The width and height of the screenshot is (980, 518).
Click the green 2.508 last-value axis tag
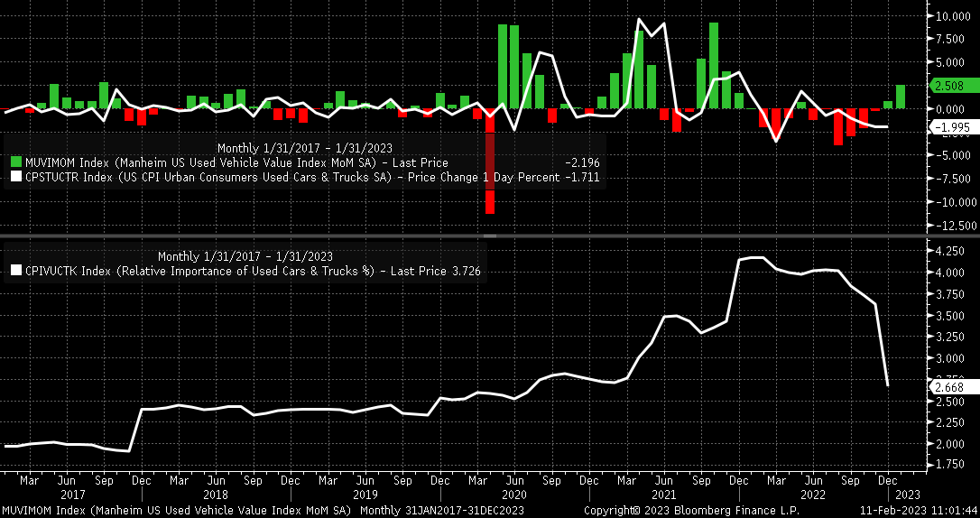(x=952, y=86)
